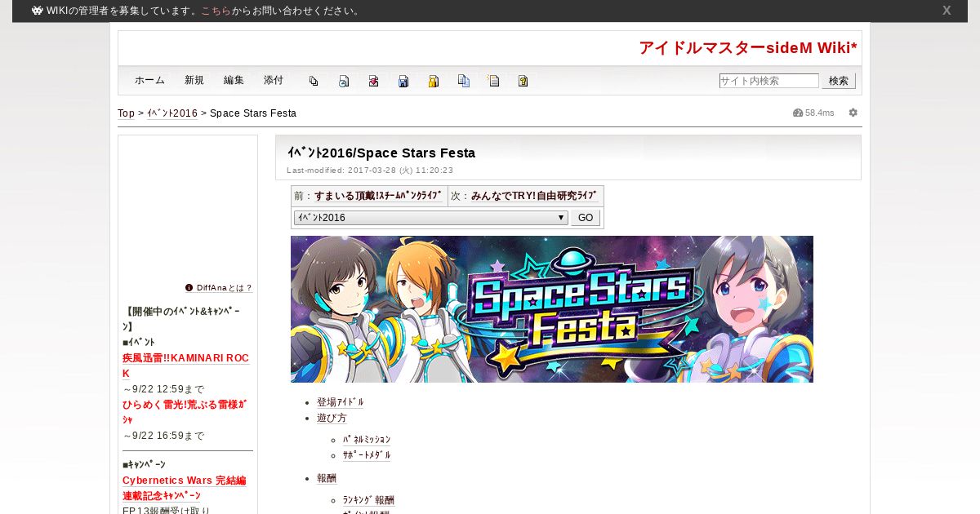The height and width of the screenshot is (514, 980).
Task: Jump to 登場ｱｲﾄﾞﾙ section link
Action: click(341, 402)
